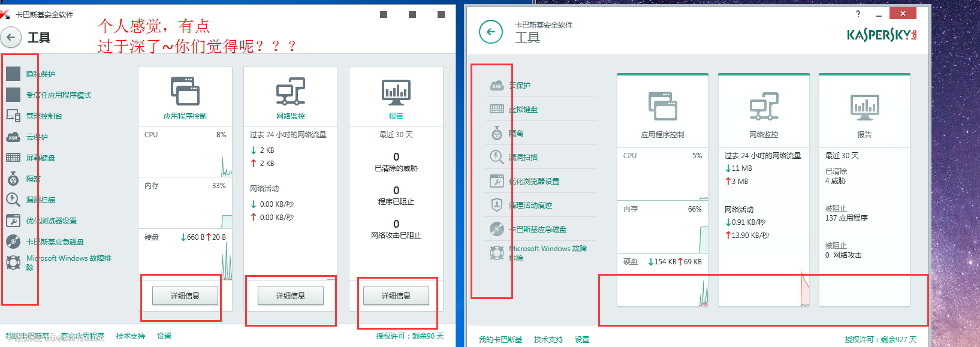Select 管理控制台 label in left sidebar
The width and height of the screenshot is (980, 347).
click(x=44, y=116)
